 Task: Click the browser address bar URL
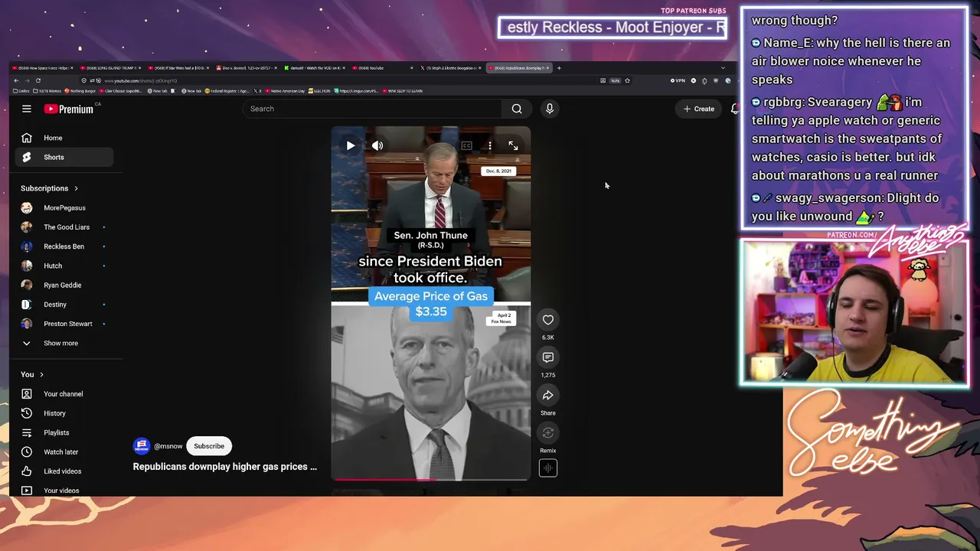coord(141,80)
